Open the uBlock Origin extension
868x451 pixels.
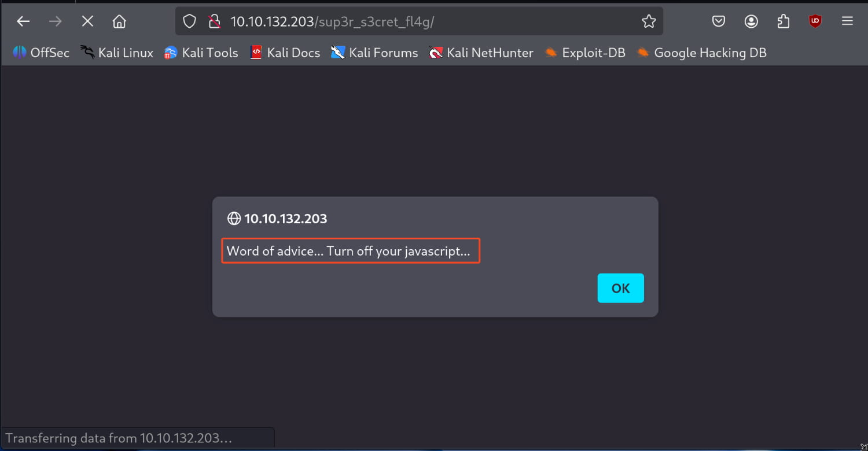coord(815,21)
